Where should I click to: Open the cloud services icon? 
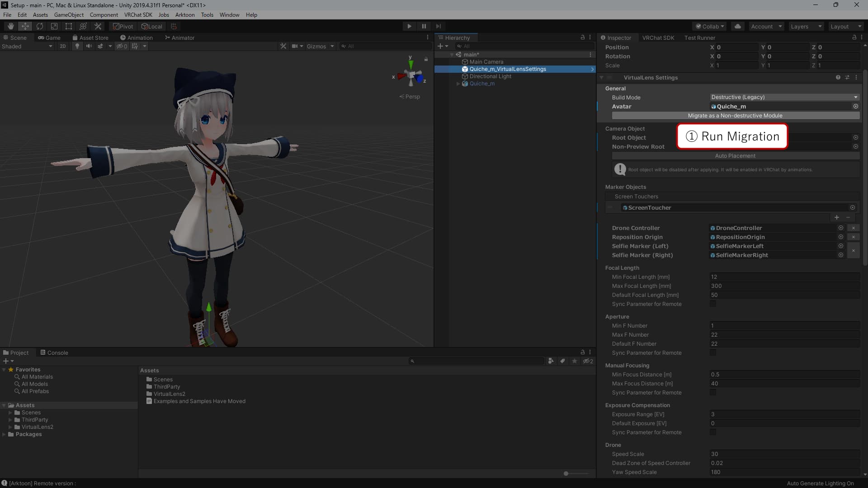pyautogui.click(x=738, y=26)
